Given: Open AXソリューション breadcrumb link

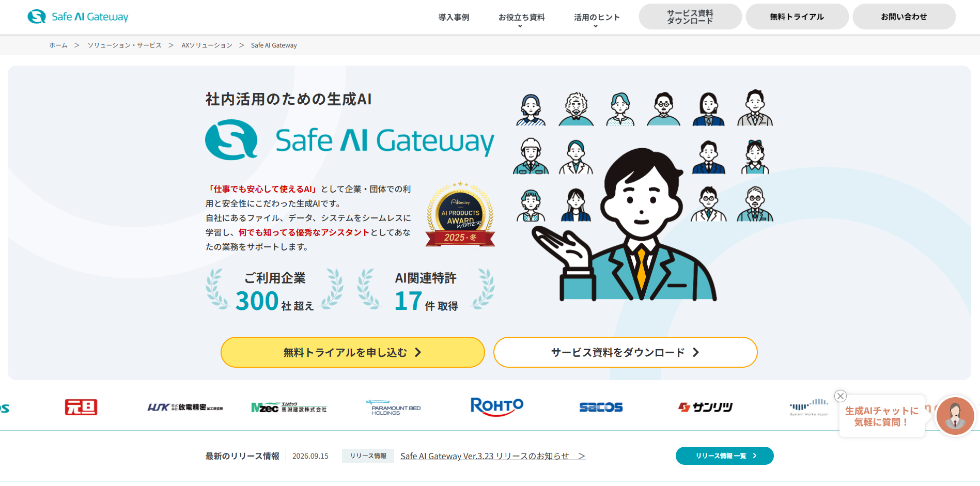Looking at the screenshot, I should [207, 45].
